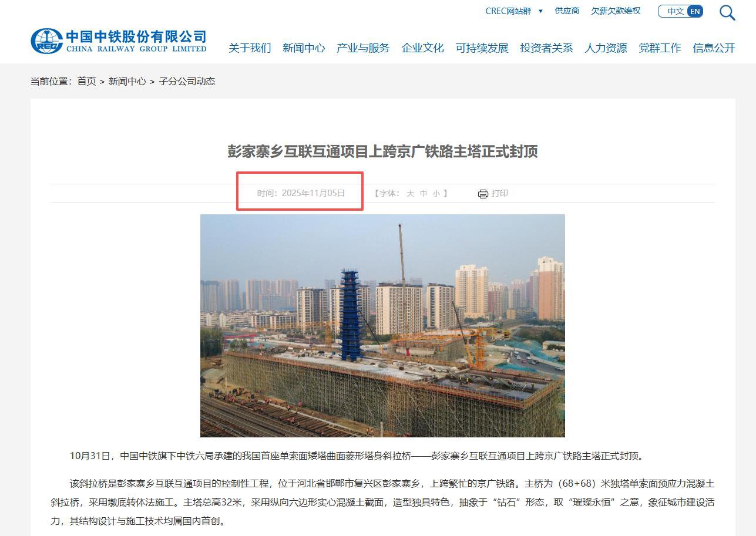Open the 人力资源 menu
This screenshot has width=756, height=536.
[x=606, y=48]
